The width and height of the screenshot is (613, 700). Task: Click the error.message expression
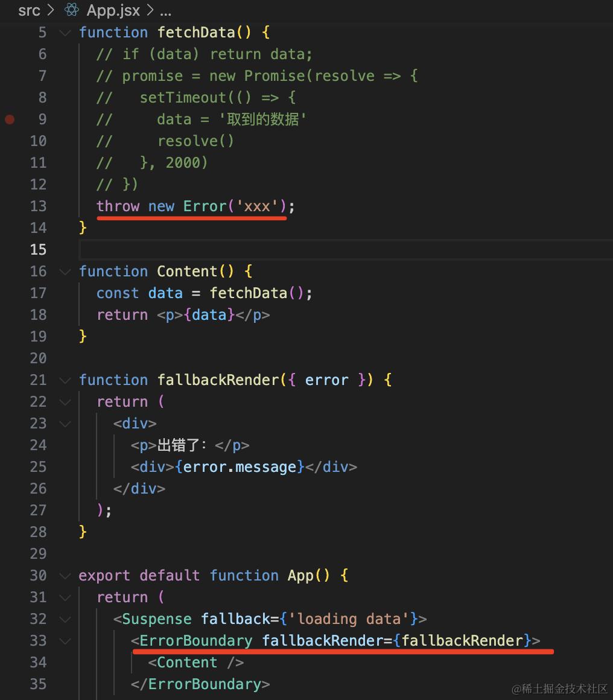240,467
